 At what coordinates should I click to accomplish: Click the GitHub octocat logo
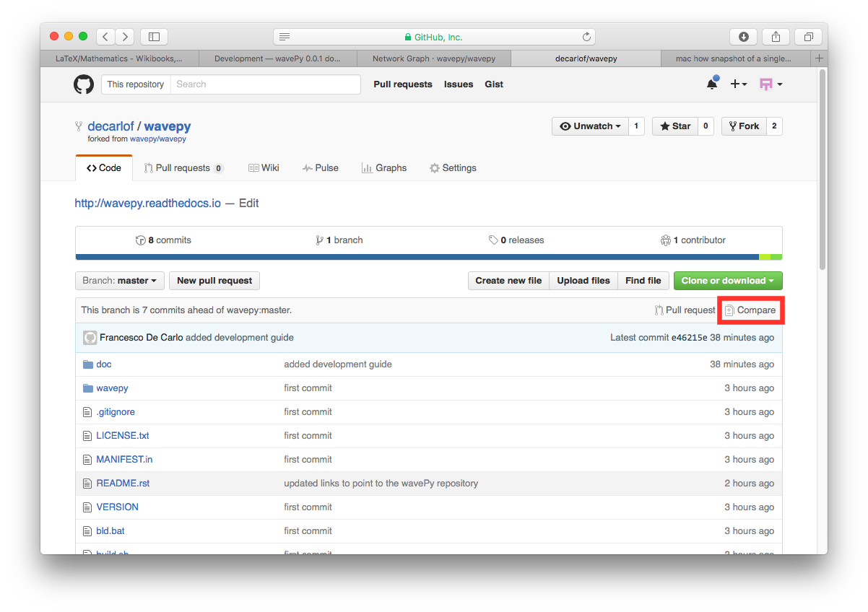click(84, 84)
